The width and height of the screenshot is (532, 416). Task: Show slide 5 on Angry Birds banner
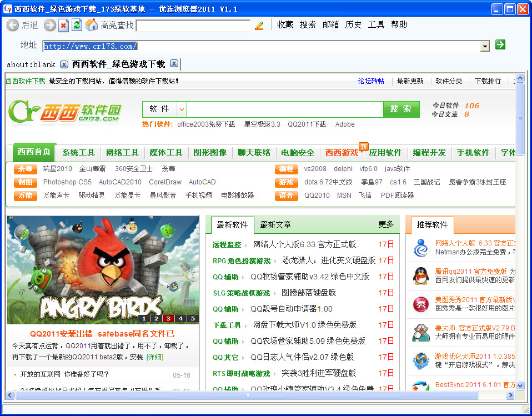point(193,318)
